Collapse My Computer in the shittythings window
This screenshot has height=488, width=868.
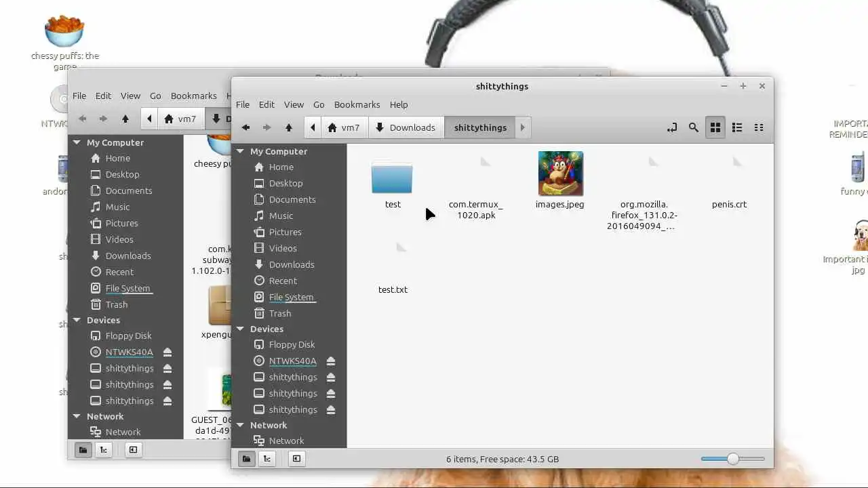click(240, 151)
